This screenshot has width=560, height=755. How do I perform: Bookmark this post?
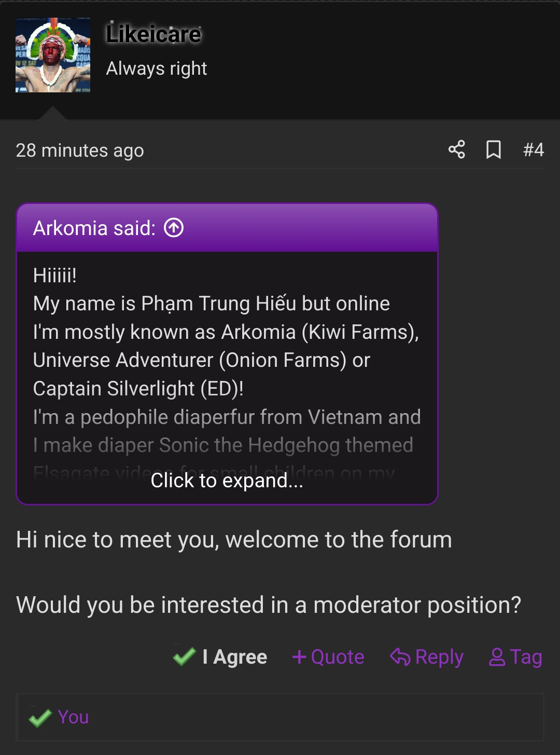[494, 149]
